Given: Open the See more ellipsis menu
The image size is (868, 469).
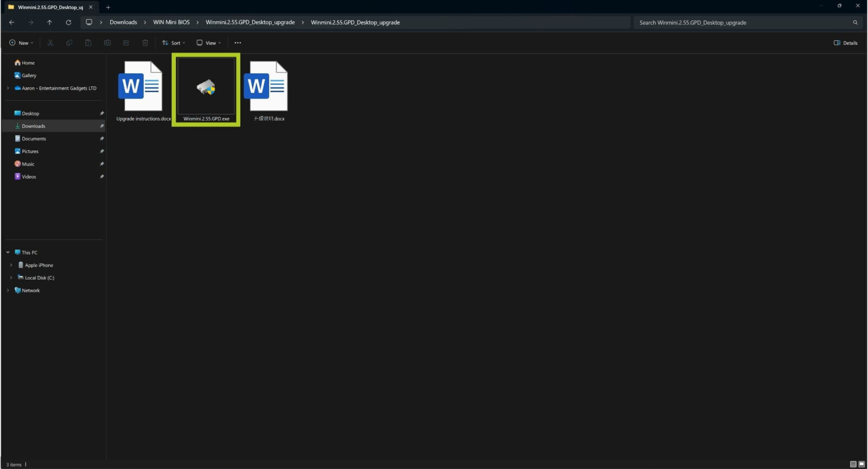Looking at the screenshot, I should point(238,43).
